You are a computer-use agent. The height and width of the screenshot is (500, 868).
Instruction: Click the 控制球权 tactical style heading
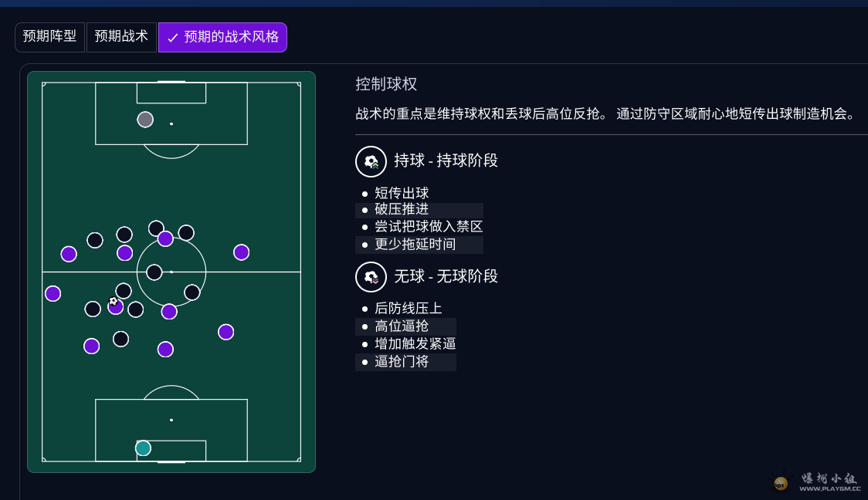point(386,84)
